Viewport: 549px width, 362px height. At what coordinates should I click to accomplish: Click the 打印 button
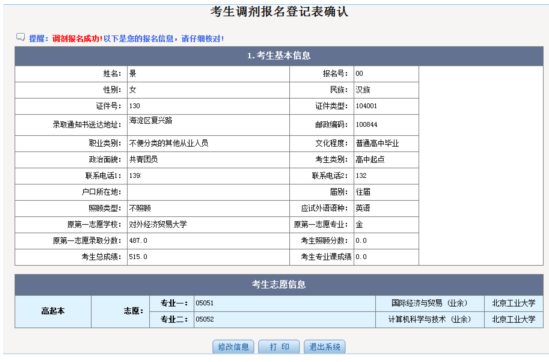pyautogui.click(x=279, y=347)
